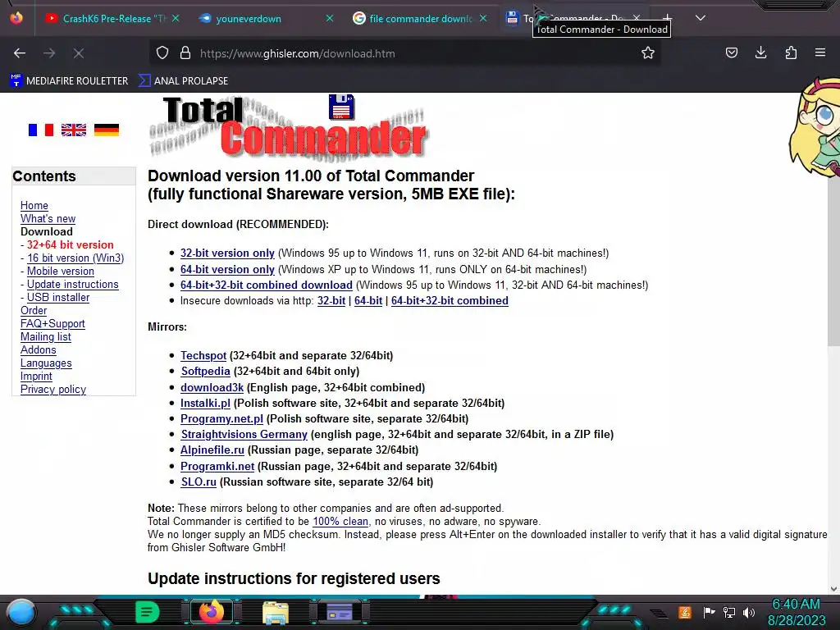Click the volume speaker tray icon

coord(749,612)
